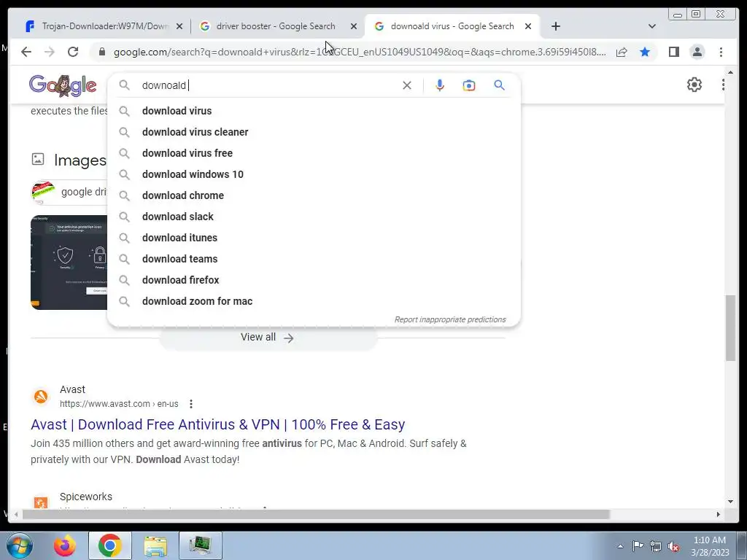Open the Avast Download Free Antivirus result
Viewport: 747px width, 560px height.
coord(217,424)
